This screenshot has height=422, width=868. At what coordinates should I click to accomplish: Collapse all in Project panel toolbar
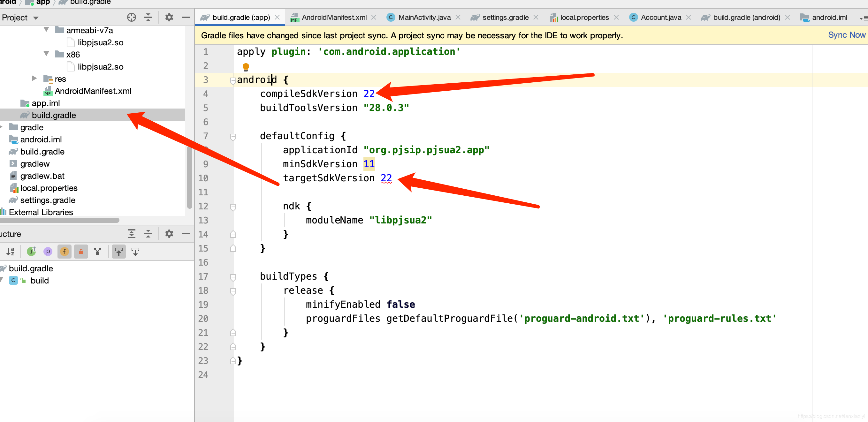[x=148, y=17]
